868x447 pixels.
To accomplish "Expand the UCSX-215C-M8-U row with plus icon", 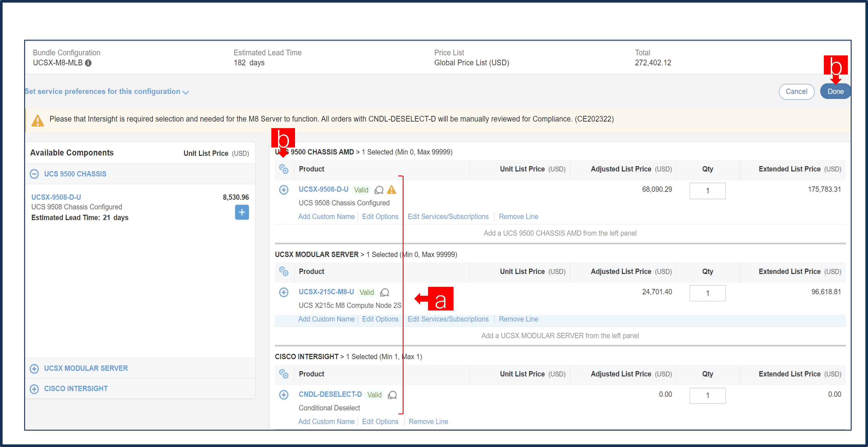I will click(284, 292).
